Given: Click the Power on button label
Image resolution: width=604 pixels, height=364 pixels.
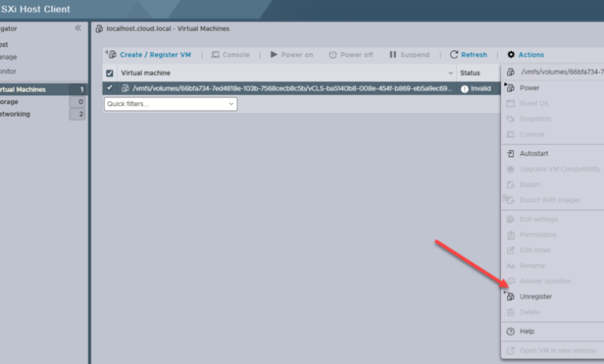Looking at the screenshot, I should [297, 55].
